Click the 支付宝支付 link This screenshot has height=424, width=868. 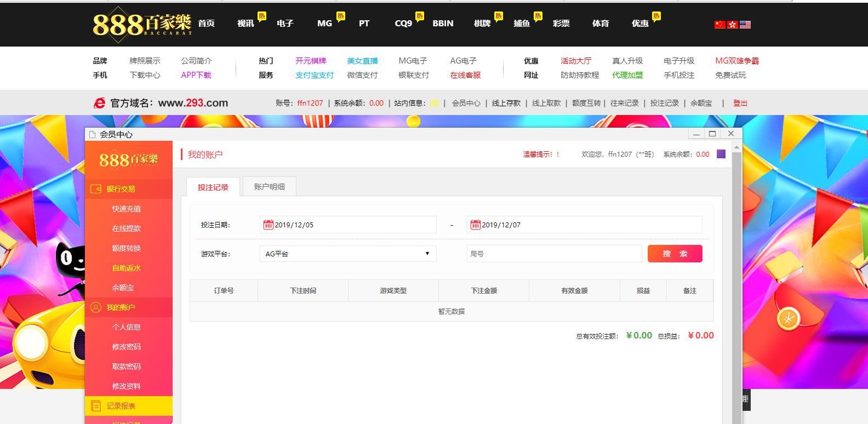(x=315, y=75)
